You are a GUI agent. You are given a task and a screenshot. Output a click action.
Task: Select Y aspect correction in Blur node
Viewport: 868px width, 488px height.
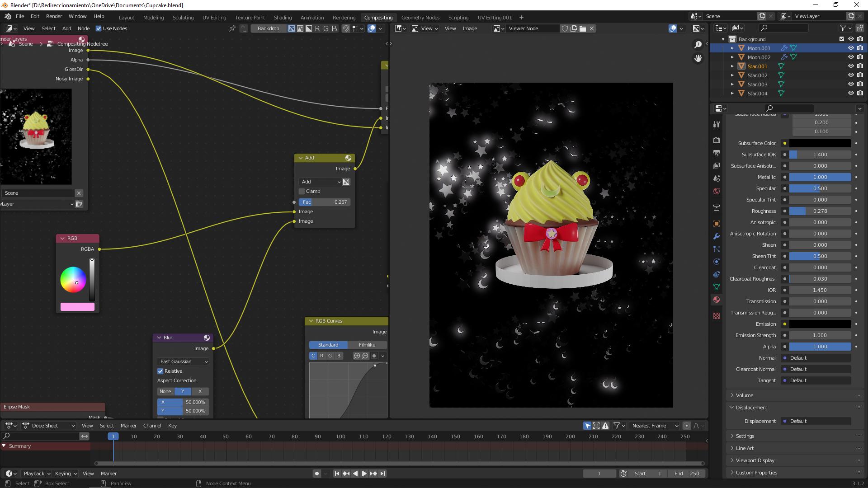coord(183,391)
